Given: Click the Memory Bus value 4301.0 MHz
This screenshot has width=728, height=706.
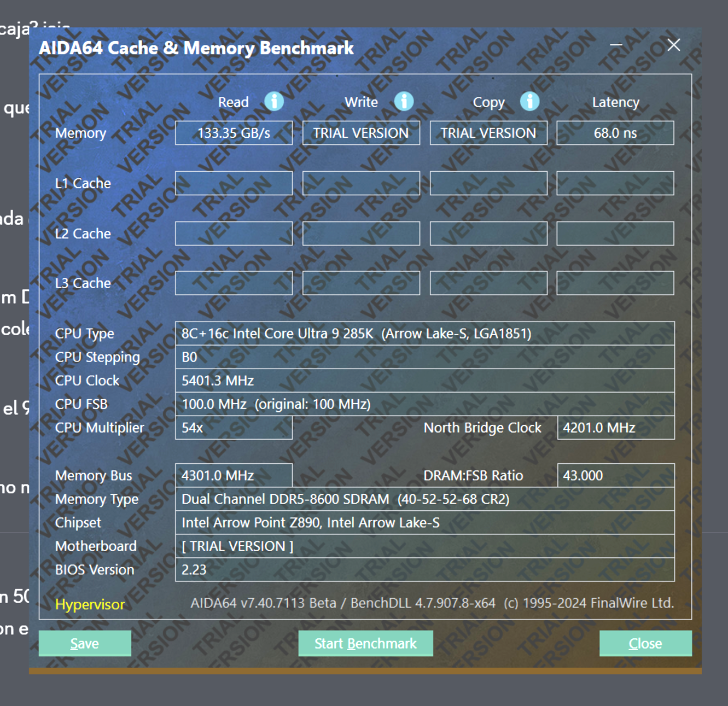Looking at the screenshot, I should (234, 475).
